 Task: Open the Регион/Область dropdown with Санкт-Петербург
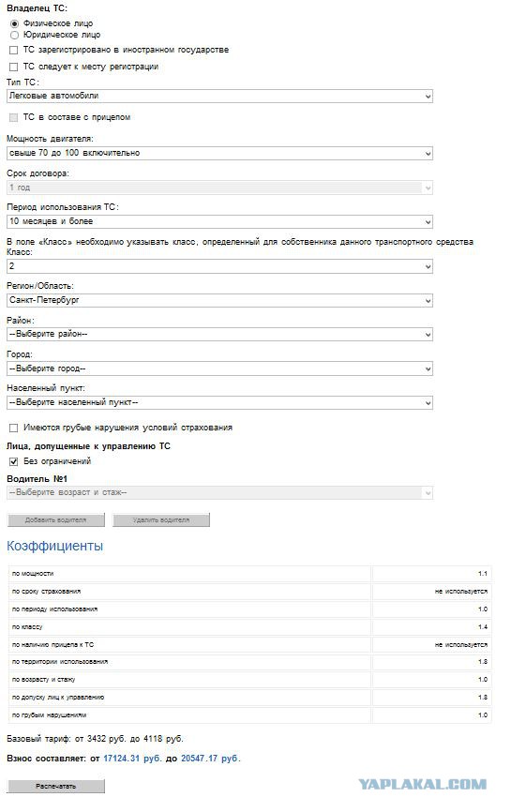click(219, 300)
